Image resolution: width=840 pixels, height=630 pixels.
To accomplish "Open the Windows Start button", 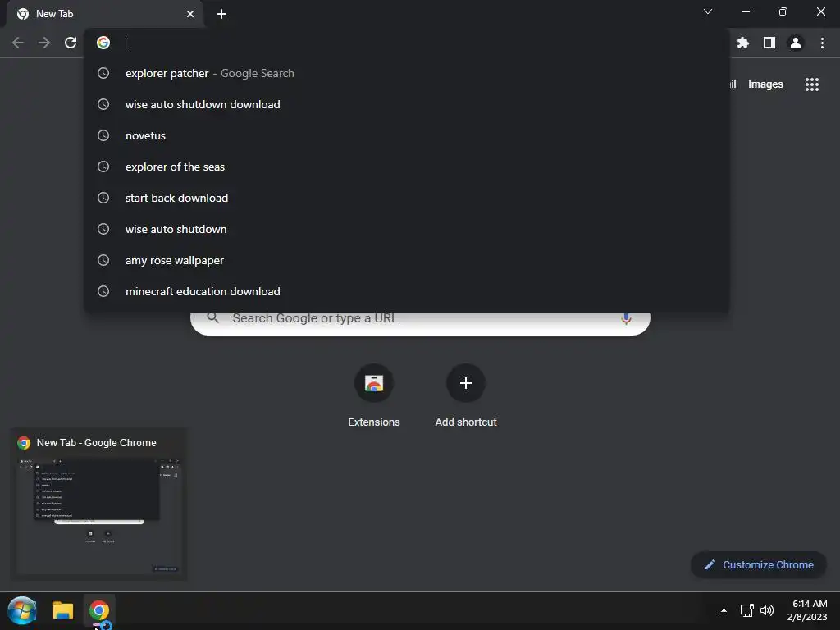I will click(22, 610).
